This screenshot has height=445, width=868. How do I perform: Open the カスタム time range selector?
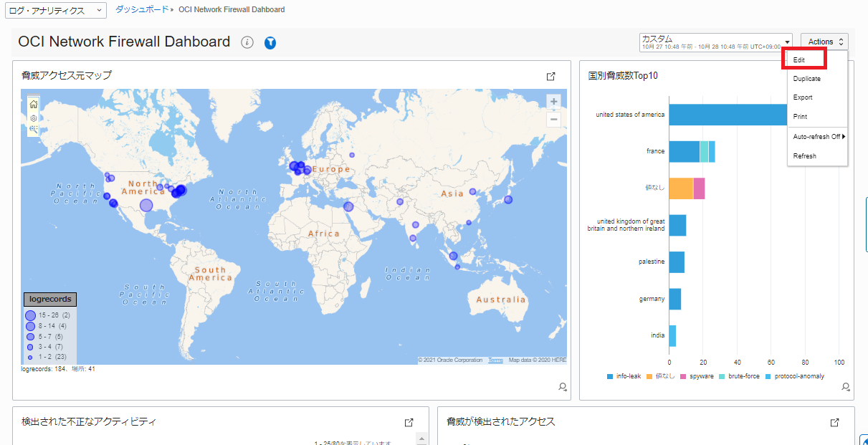click(x=715, y=42)
